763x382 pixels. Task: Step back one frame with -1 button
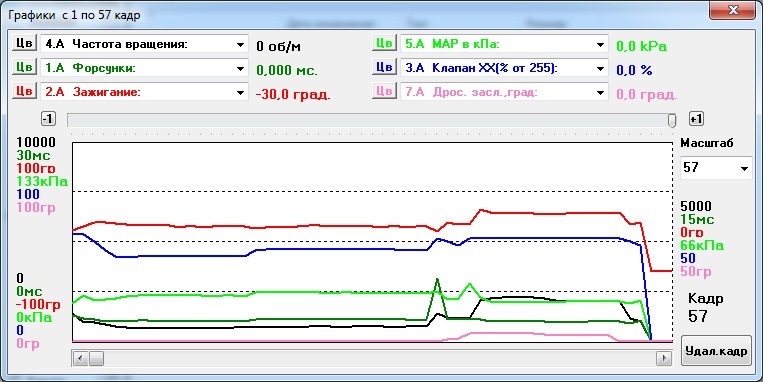[49, 119]
